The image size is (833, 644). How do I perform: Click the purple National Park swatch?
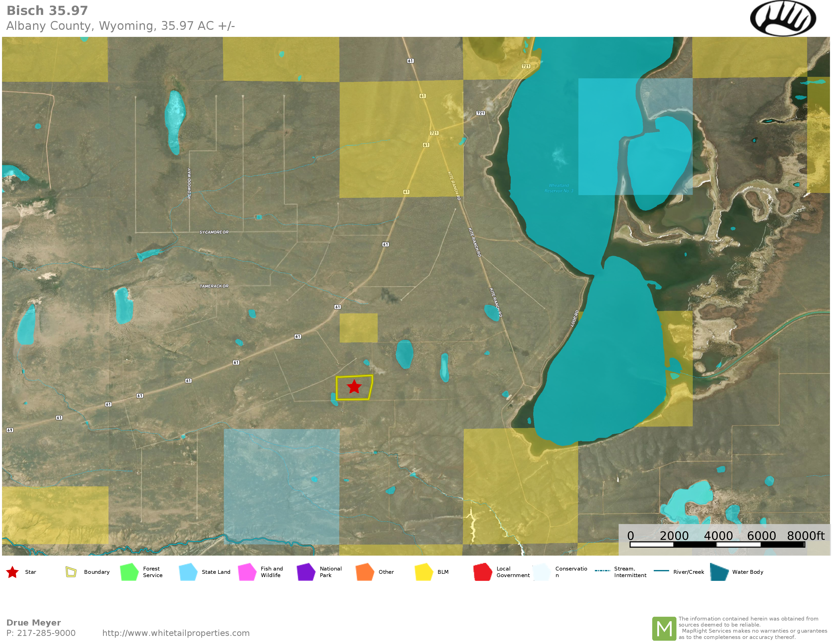point(306,572)
